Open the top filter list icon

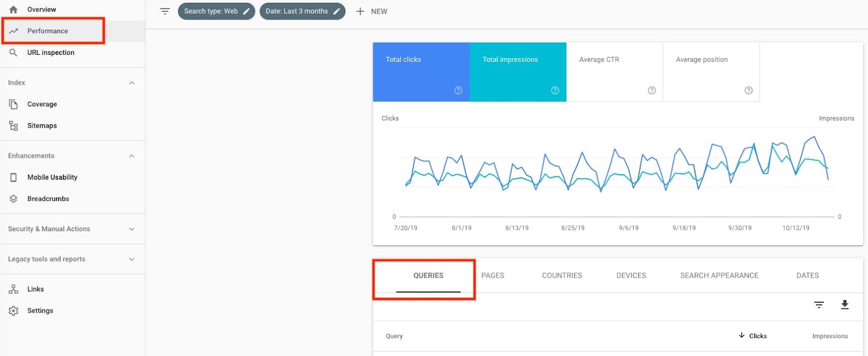[x=165, y=11]
